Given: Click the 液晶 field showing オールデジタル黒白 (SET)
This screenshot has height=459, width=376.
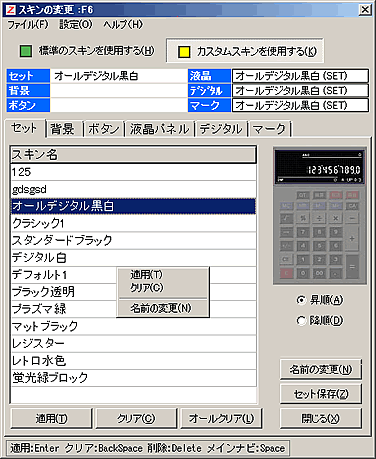Looking at the screenshot, I should 300,76.
